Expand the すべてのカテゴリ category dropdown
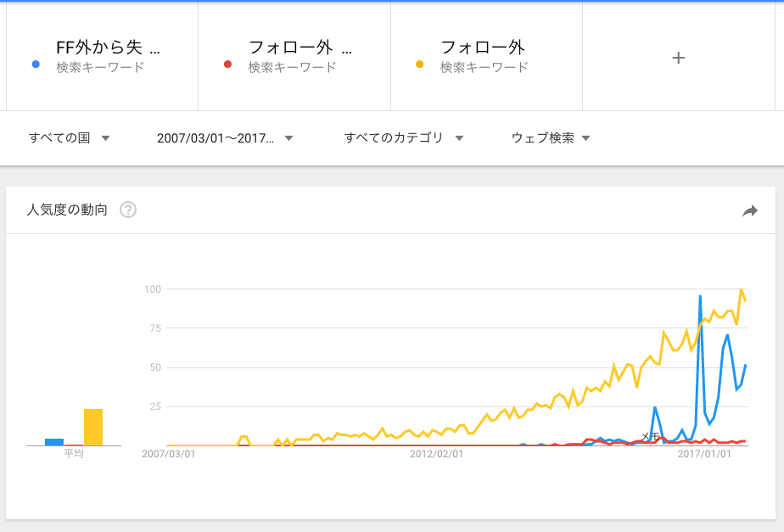784x532 pixels. coord(404,138)
